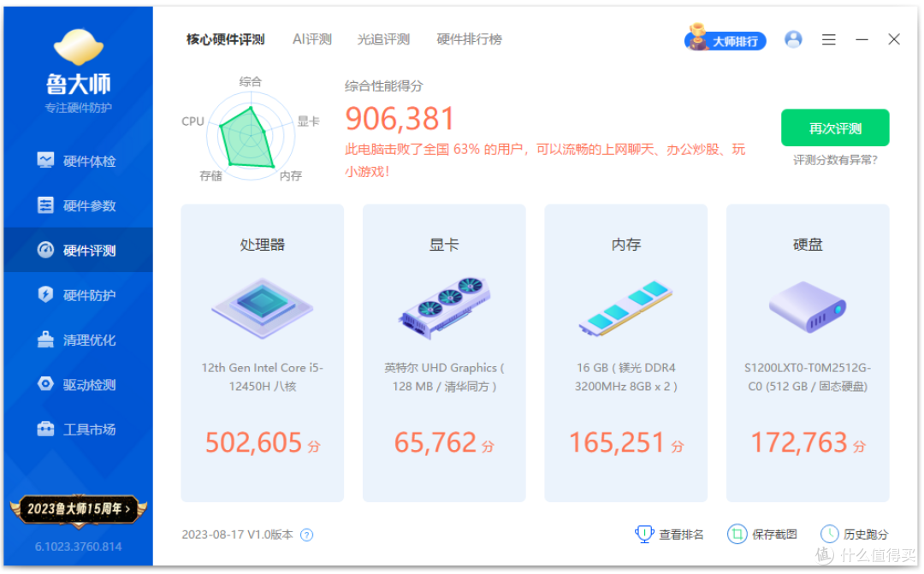This screenshot has height=574, width=924.
Task: Click 英特尔 UHD Graphics description
Action: tap(444, 376)
